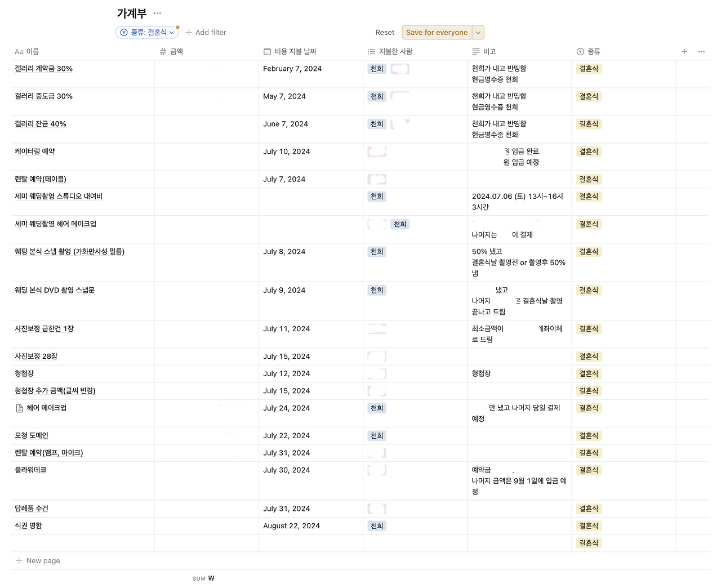The width and height of the screenshot is (721, 588).
Task: Click the list icon on the 지불한 사람 column
Action: click(x=371, y=51)
